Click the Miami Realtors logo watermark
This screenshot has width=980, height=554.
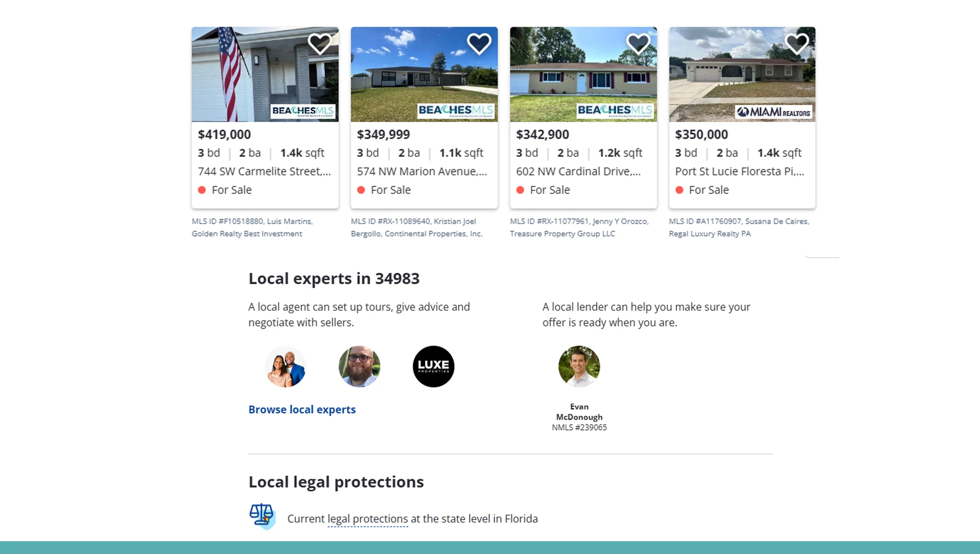tap(773, 112)
